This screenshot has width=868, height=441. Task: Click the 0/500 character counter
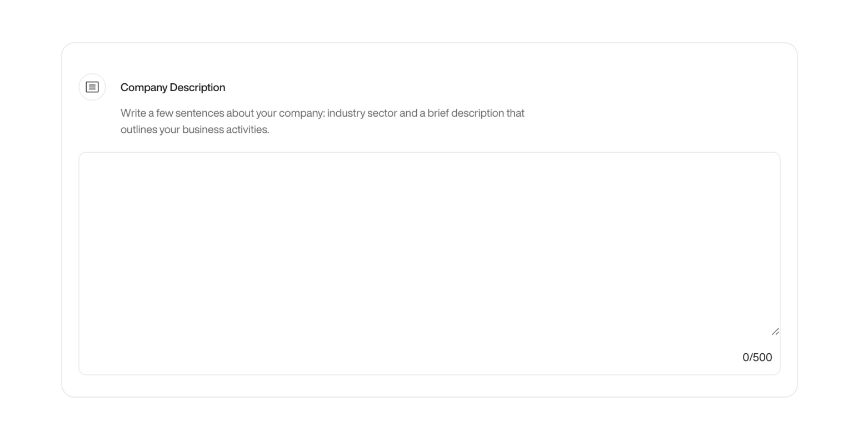point(757,357)
